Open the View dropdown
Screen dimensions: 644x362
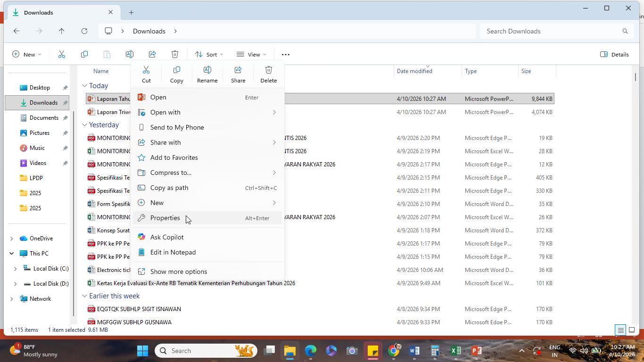click(252, 54)
